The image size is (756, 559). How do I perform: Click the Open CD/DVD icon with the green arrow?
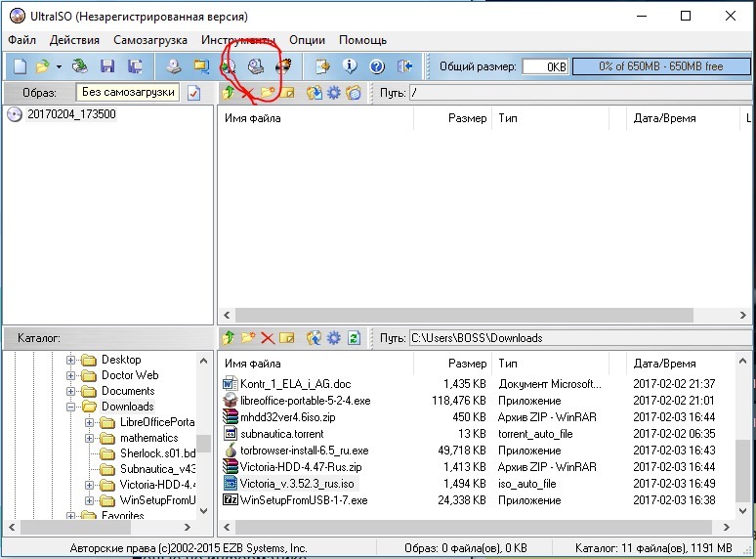[79, 66]
